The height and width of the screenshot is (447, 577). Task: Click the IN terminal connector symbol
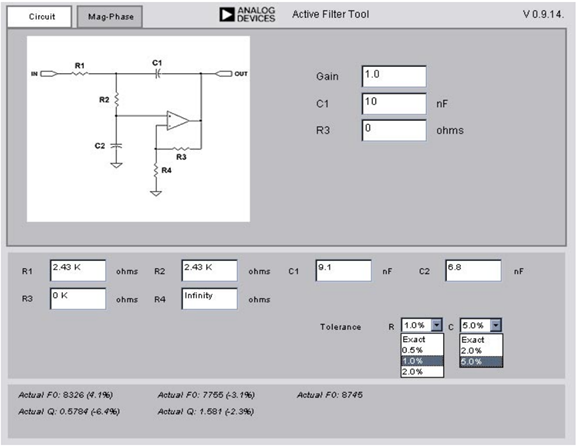[49, 74]
